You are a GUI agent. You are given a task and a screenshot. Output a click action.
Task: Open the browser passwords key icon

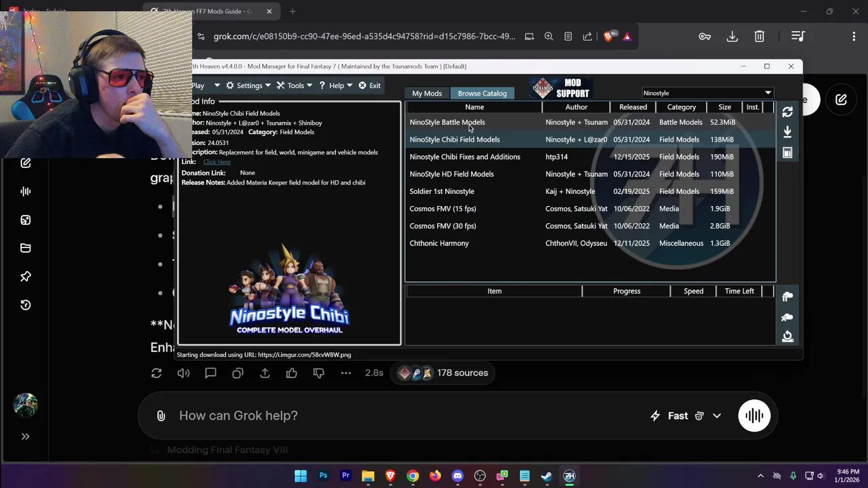[x=705, y=37]
